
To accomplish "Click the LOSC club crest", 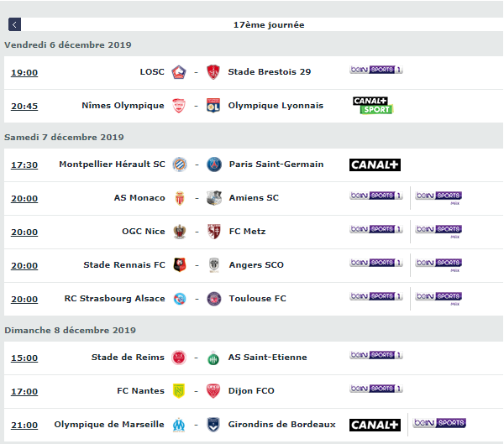I will click(x=179, y=72).
